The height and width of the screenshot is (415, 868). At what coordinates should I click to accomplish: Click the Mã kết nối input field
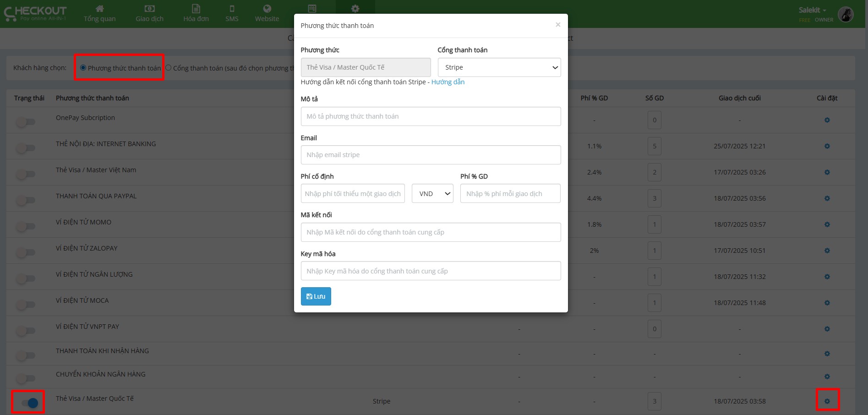431,232
